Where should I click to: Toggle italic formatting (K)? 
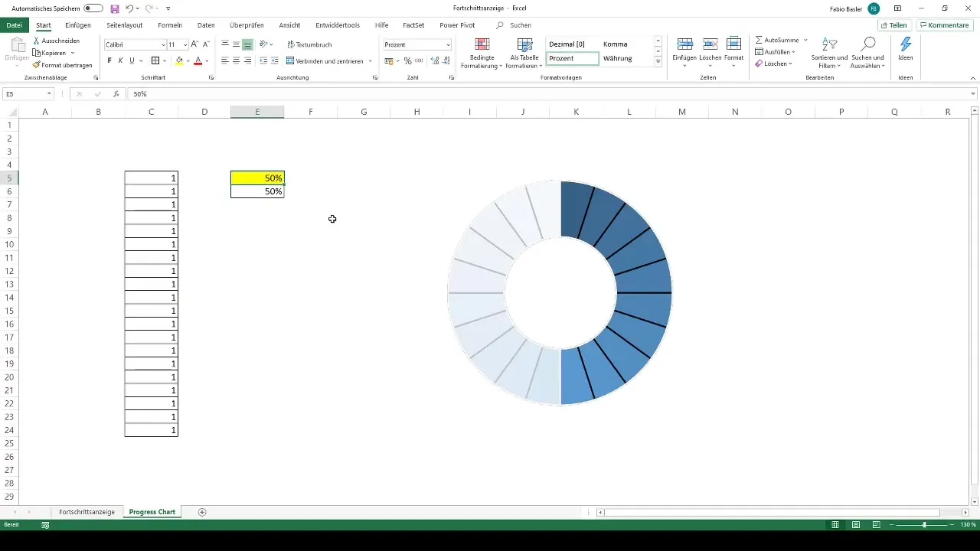pos(121,60)
